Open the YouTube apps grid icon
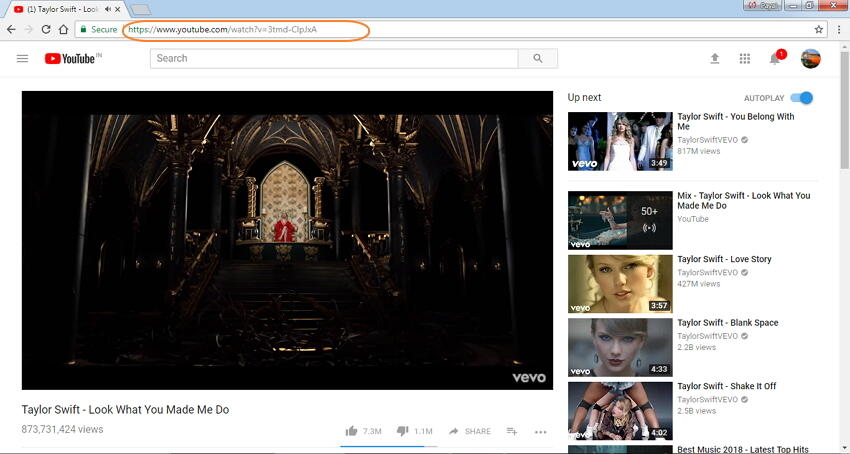 [x=745, y=59]
